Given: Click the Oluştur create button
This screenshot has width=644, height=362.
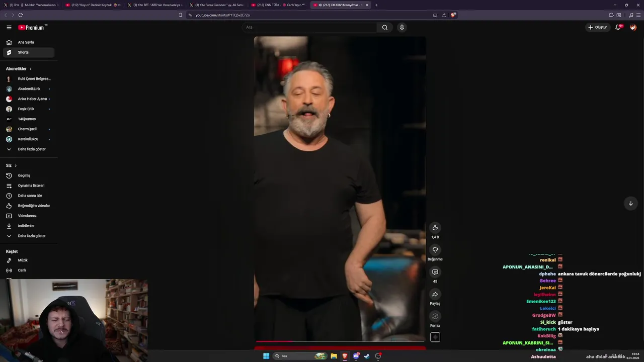Looking at the screenshot, I should coord(597,27).
